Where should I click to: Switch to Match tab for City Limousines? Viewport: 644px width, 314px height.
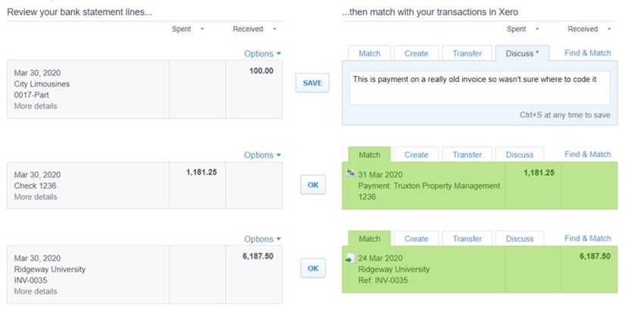pyautogui.click(x=370, y=53)
